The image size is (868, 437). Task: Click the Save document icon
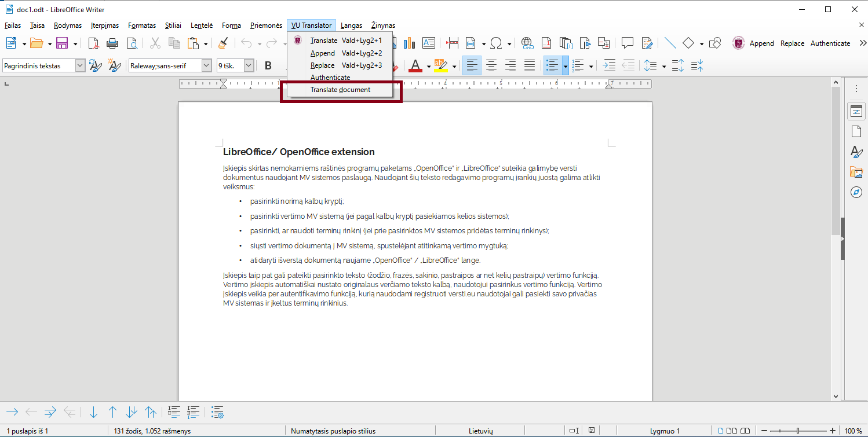(x=62, y=43)
